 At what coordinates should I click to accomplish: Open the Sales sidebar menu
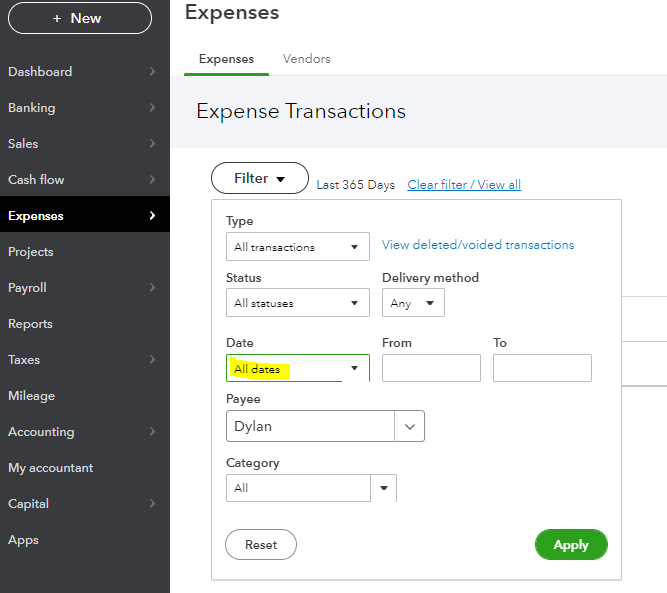24,144
